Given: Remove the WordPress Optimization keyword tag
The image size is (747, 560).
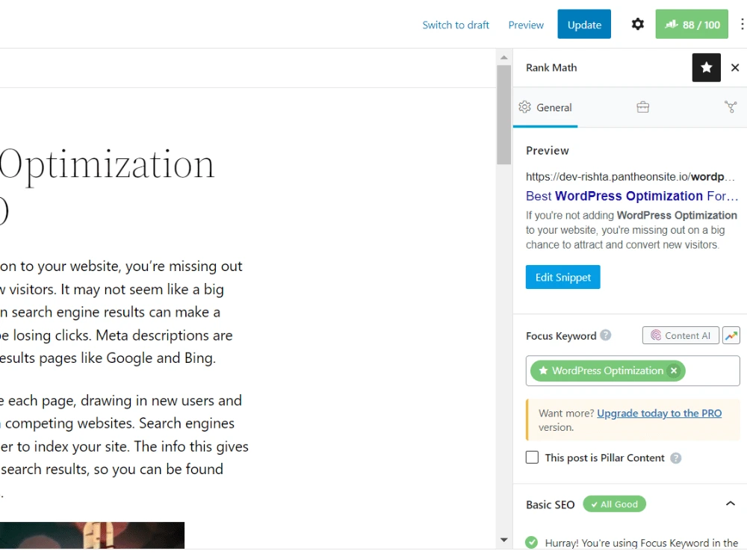Looking at the screenshot, I should pos(673,370).
